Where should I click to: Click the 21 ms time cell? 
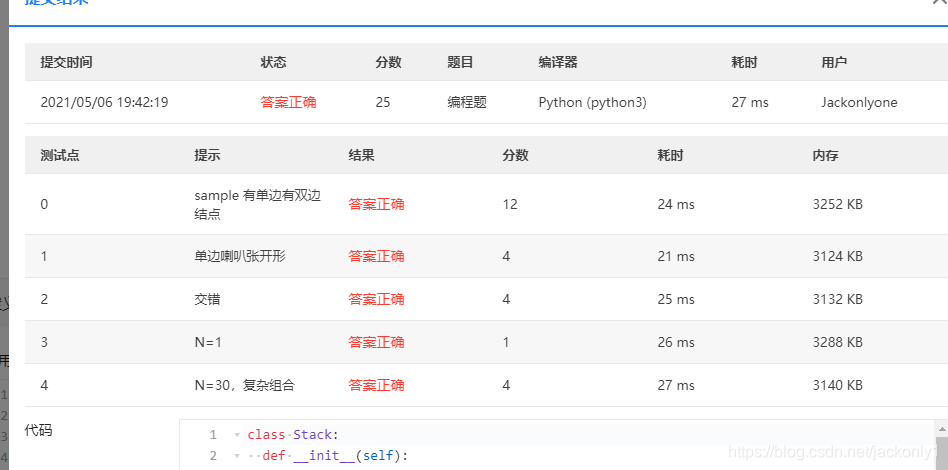tap(676, 256)
